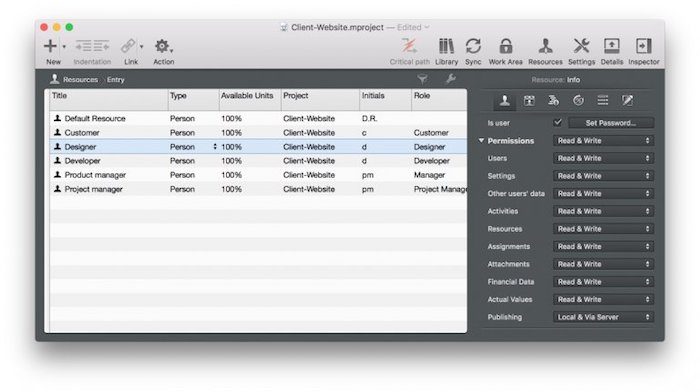Open the Financial Data permission dropdown

tap(603, 282)
